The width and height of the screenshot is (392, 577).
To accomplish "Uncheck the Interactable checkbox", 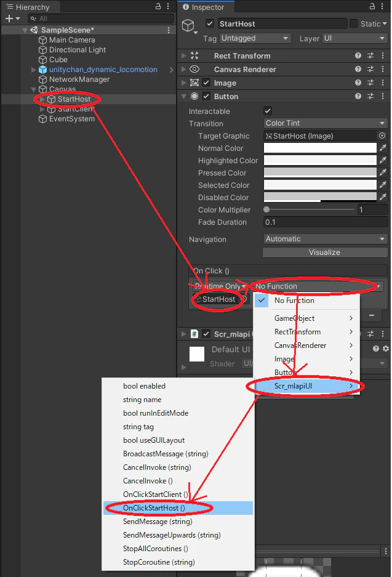I will pyautogui.click(x=268, y=111).
